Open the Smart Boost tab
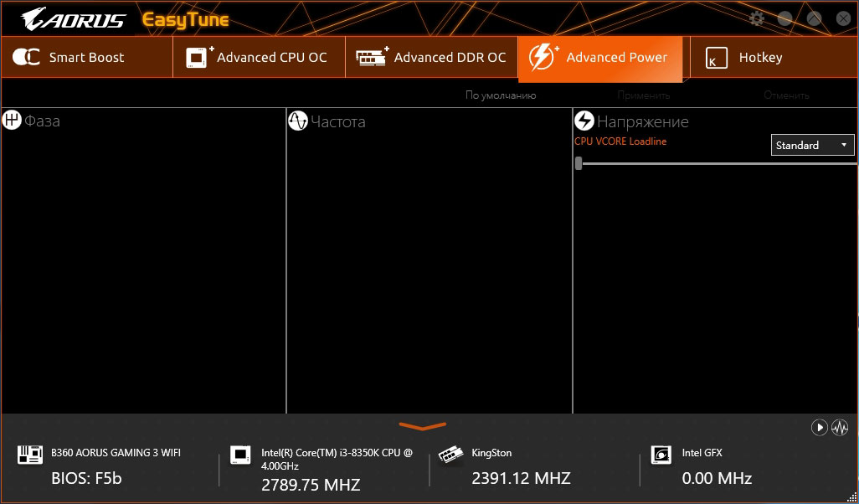Viewport: 859px width, 504px height. 86,58
